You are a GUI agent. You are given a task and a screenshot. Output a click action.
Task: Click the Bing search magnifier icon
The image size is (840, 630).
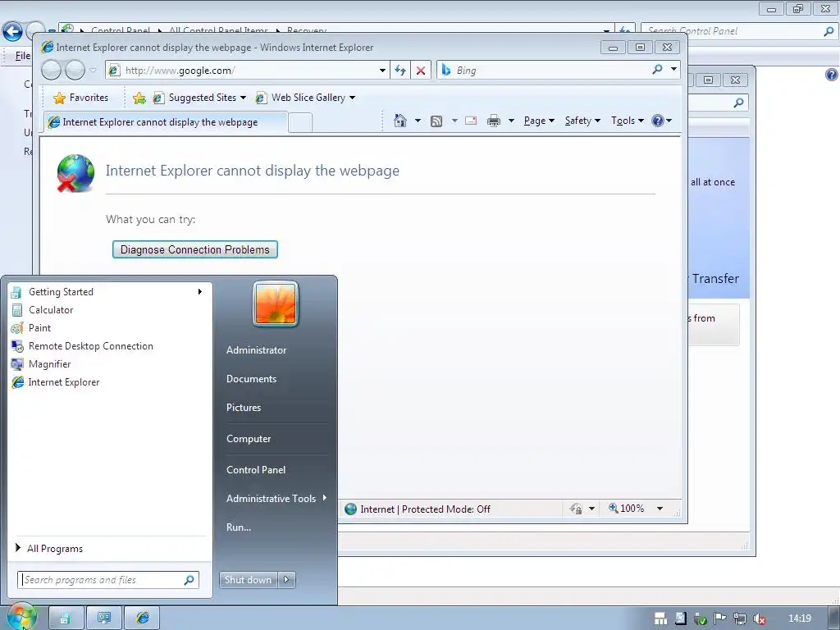[x=657, y=69]
